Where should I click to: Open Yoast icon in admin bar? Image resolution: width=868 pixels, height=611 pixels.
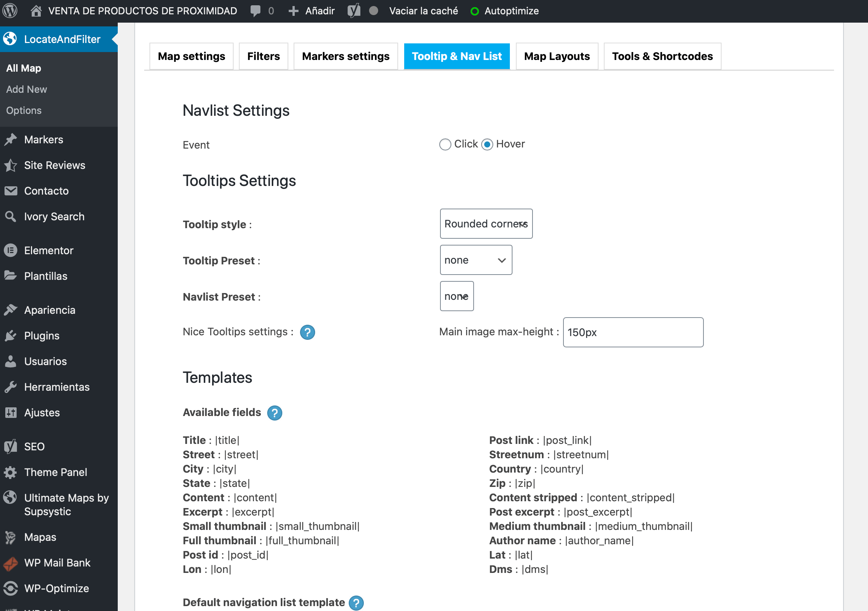tap(354, 11)
